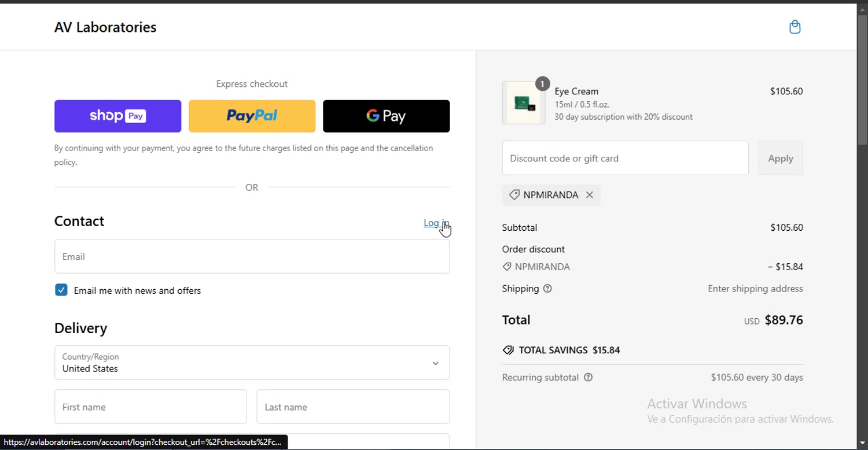Viewport: 868px width, 450px height.
Task: Open the Country/Region dropdown
Action: (252, 363)
